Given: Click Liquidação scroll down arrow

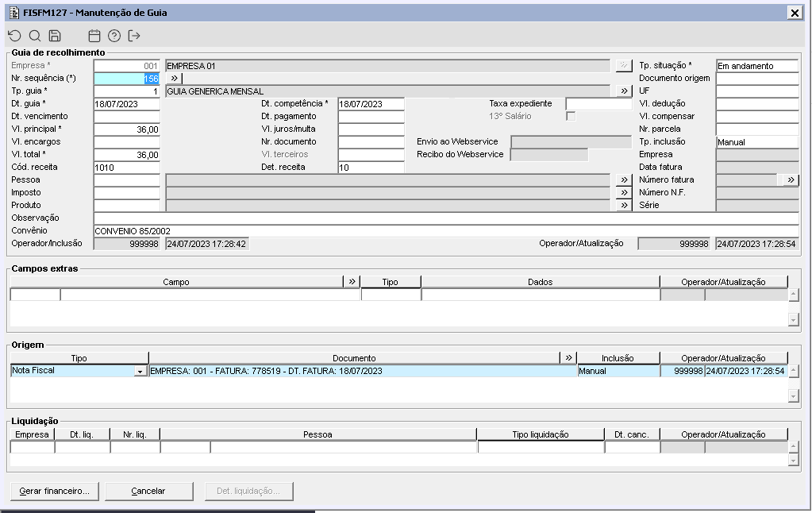Looking at the screenshot, I should [793, 460].
